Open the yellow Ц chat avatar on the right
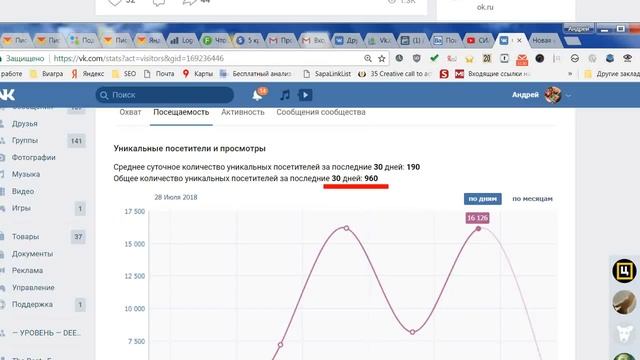Screen dimensions: 640x360 pos(624,270)
